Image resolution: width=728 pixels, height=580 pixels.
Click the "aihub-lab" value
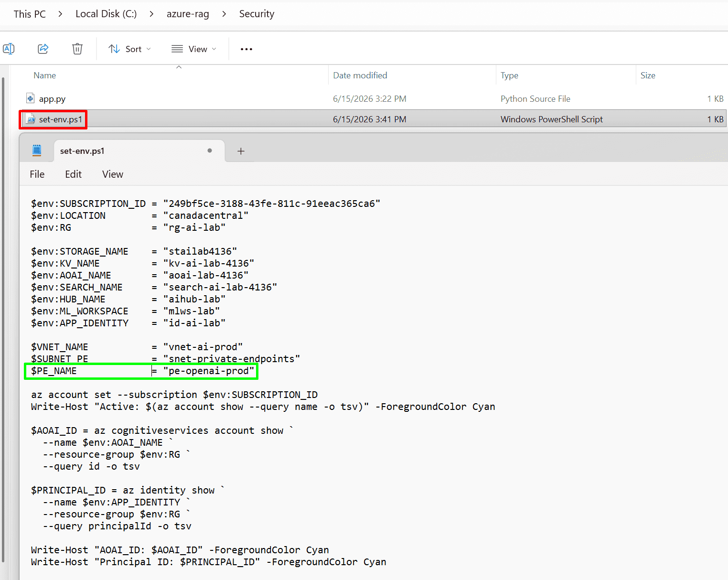click(x=194, y=299)
